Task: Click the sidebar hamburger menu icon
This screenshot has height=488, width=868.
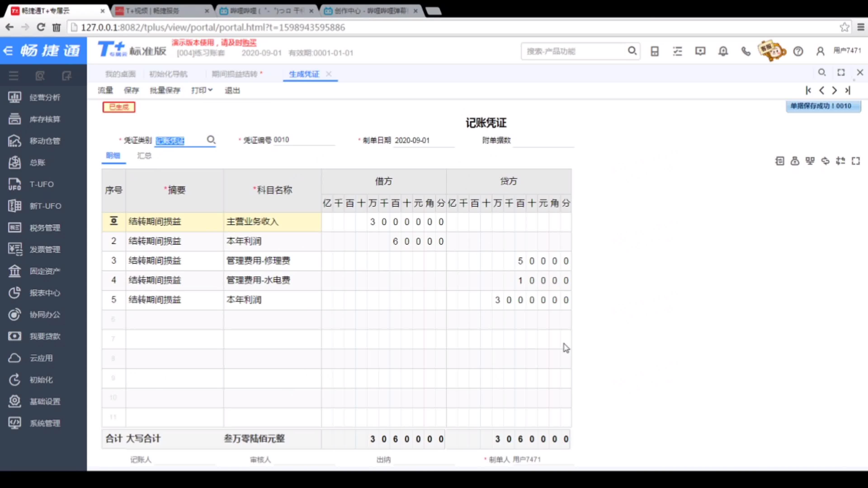Action: click(14, 76)
